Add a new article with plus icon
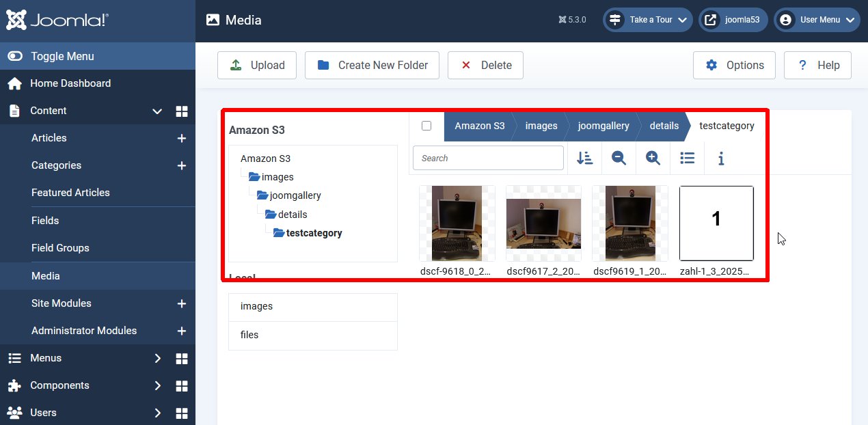 click(182, 138)
